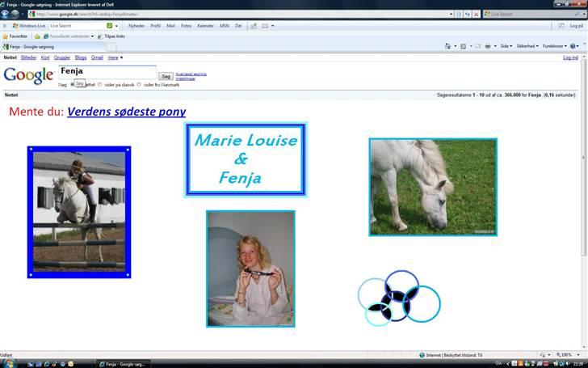The image size is (588, 368).
Task: Click the Home icon in command bar
Action: coord(447,46)
